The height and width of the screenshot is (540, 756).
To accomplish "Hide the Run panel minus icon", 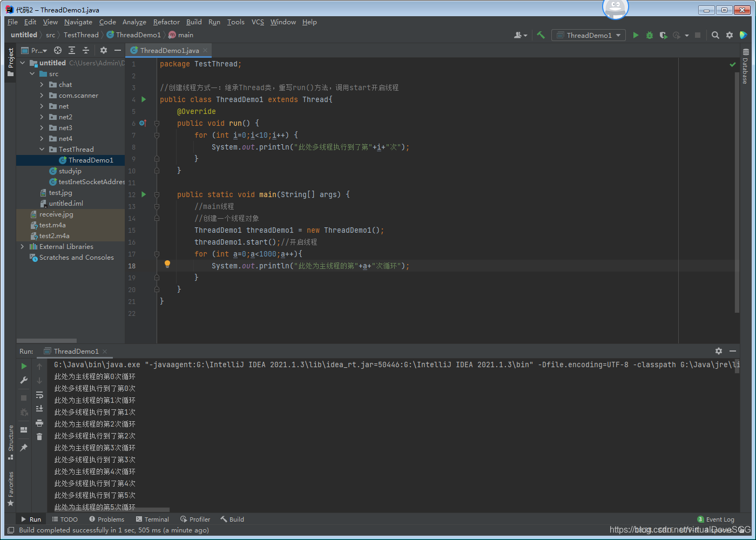I will [x=733, y=351].
